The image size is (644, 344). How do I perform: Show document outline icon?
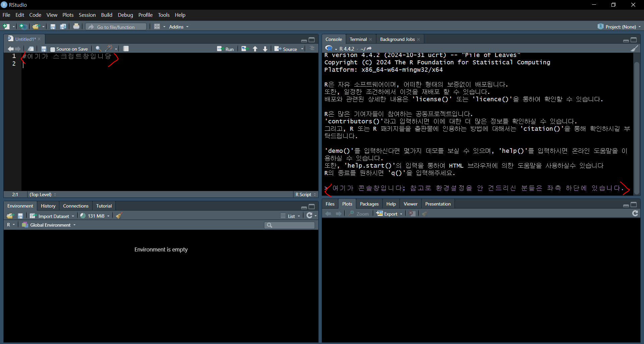tap(312, 49)
